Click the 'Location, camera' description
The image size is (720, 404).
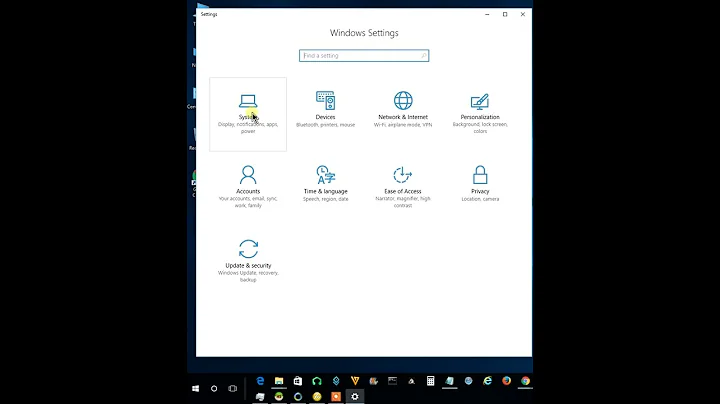(x=480, y=199)
